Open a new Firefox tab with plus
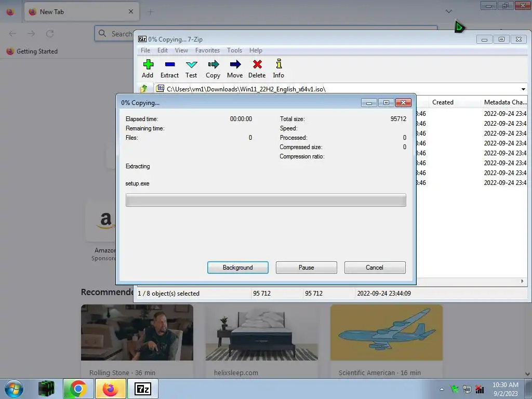Image resolution: width=532 pixels, height=399 pixels. point(150,12)
